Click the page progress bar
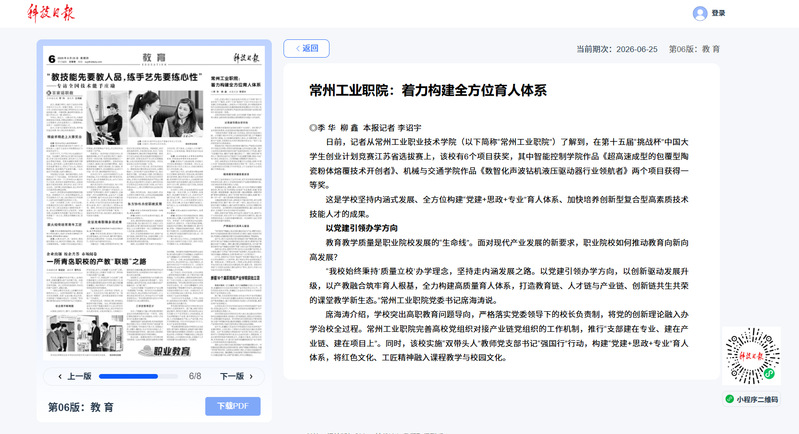Screen dimensions: 799x434 click(x=138, y=376)
